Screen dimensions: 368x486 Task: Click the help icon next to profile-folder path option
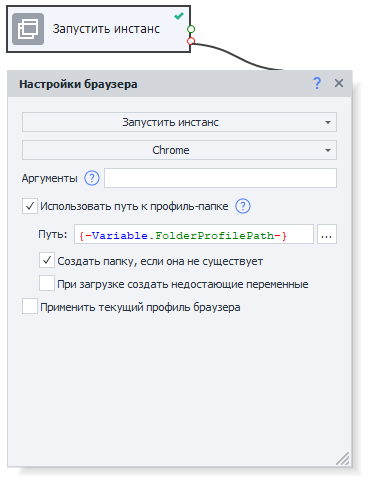(243, 206)
